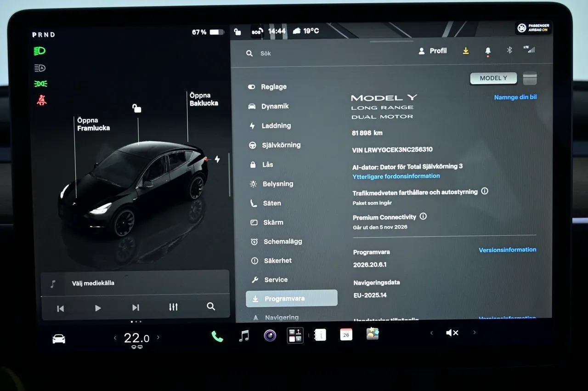Screen dimensions: 588x391
Task: Raise the volume with the right arrow
Action: (x=475, y=332)
